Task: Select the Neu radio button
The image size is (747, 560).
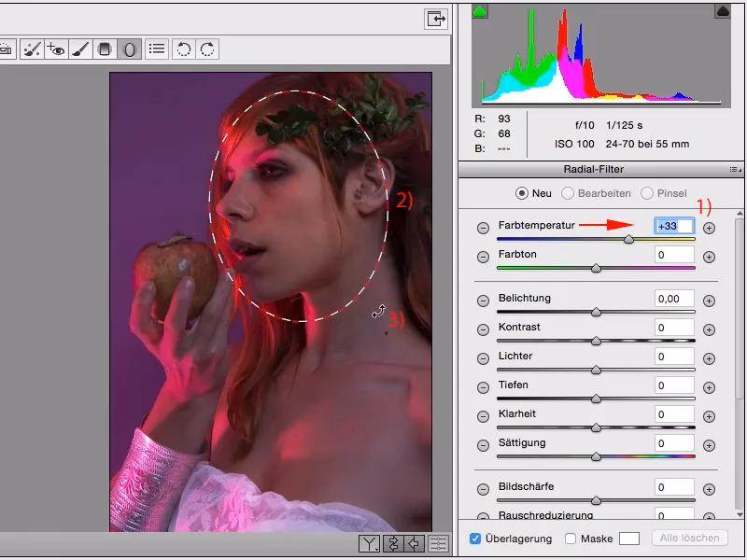Action: [522, 193]
